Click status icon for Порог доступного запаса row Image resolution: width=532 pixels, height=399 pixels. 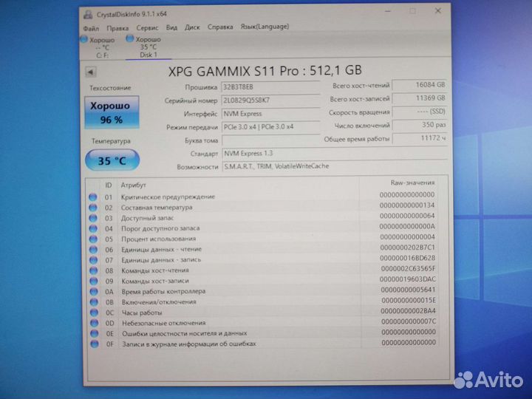point(93,228)
